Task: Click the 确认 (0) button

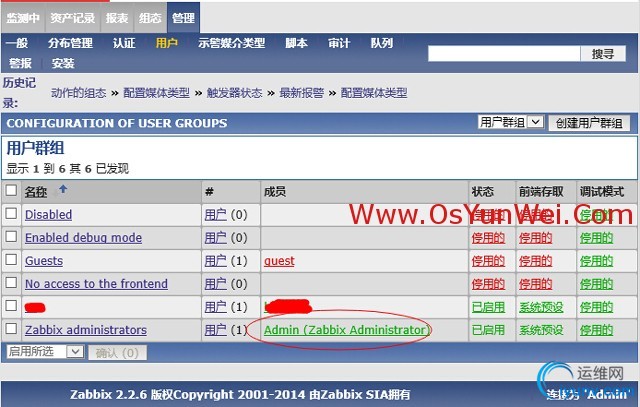Action: tap(117, 353)
